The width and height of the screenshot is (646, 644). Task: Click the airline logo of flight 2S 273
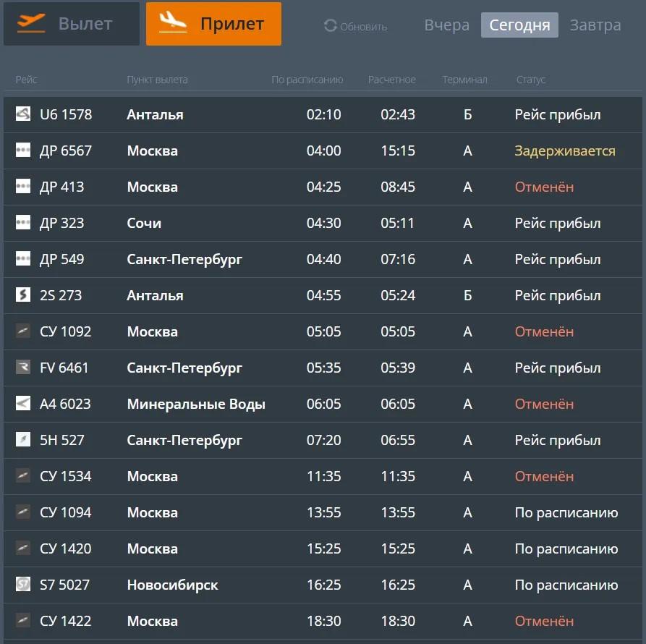[23, 295]
